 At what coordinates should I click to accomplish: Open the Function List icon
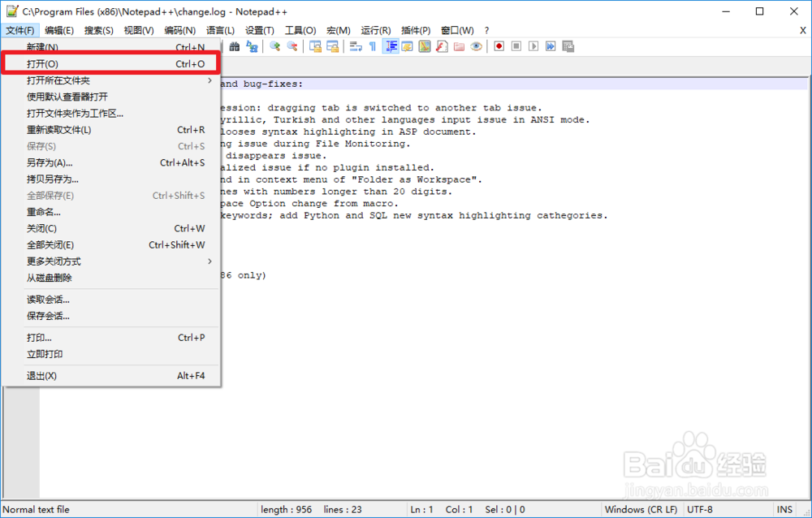[x=442, y=46]
